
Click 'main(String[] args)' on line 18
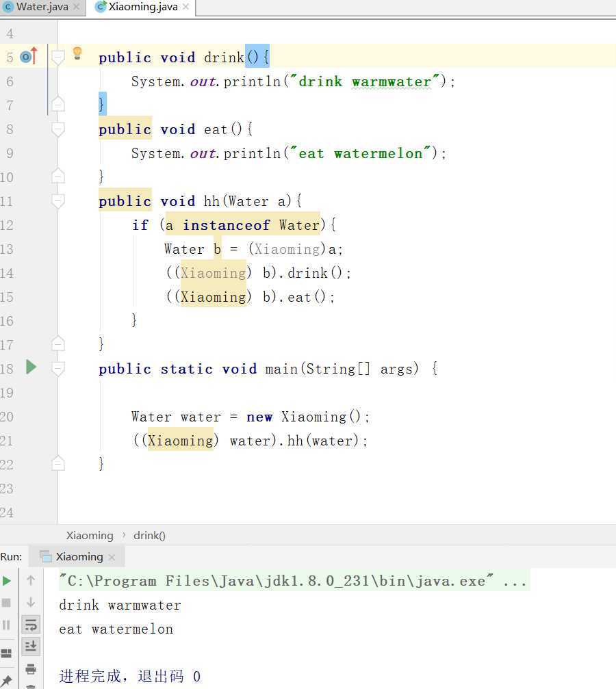tap(342, 369)
